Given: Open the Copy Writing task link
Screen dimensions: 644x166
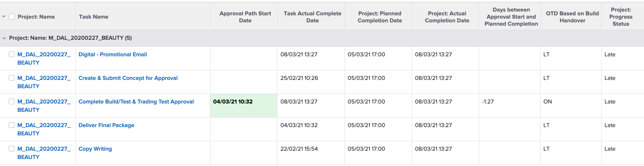Looking at the screenshot, I should tap(95, 149).
